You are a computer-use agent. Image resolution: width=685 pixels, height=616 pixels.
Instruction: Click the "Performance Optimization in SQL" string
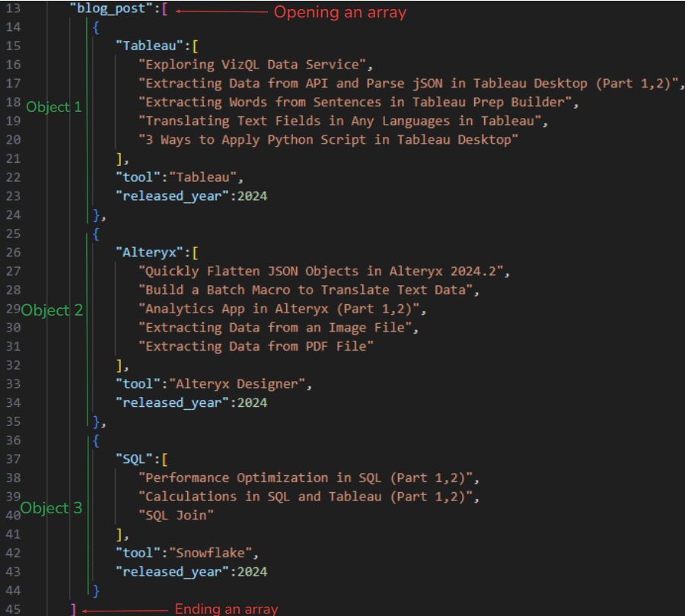pyautogui.click(x=307, y=478)
